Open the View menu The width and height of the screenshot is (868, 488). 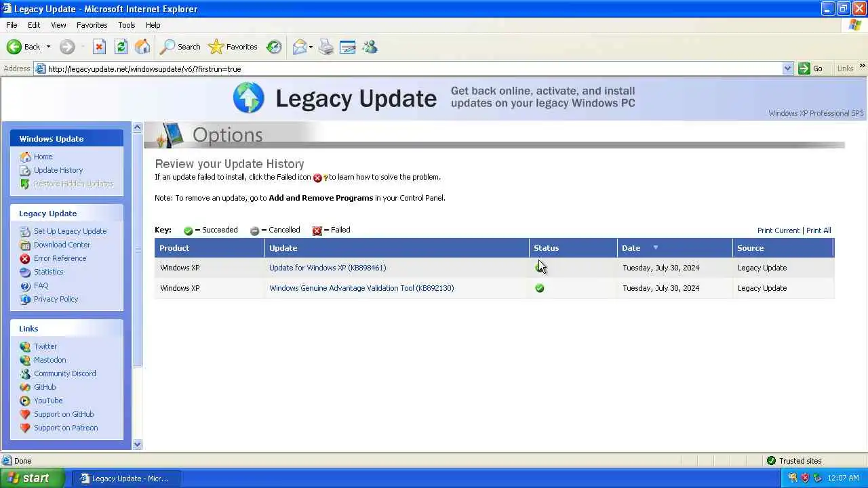[58, 25]
